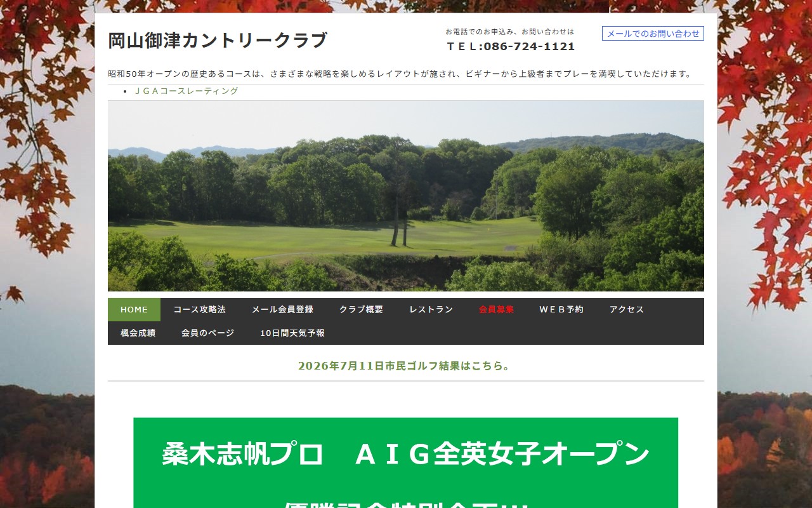Image resolution: width=812 pixels, height=508 pixels.
Task: Click the 昭和50年オープン course description text
Action: [401, 74]
